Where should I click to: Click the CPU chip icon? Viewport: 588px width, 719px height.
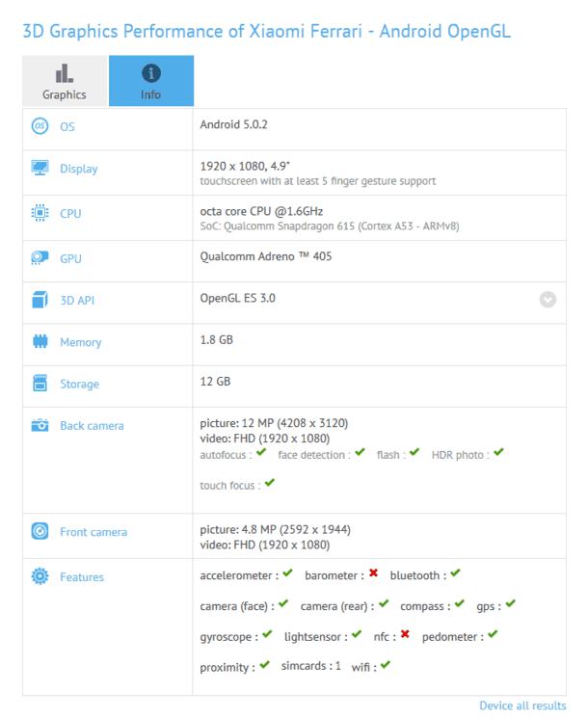tap(40, 213)
